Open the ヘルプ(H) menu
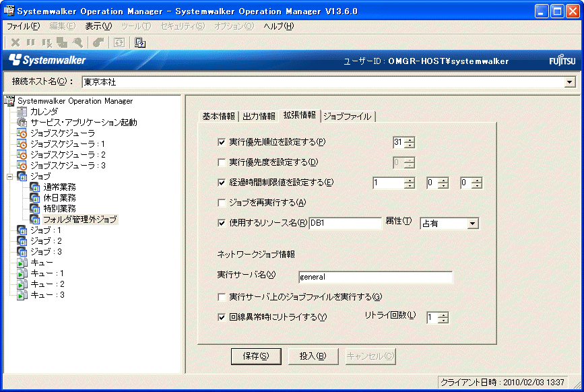Screen dimensions: 584x392 [279, 26]
